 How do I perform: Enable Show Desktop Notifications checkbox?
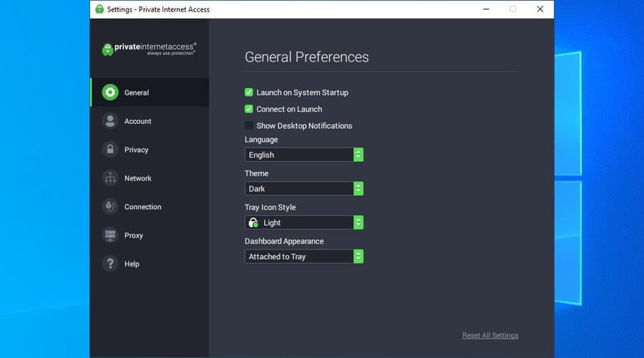coord(248,125)
